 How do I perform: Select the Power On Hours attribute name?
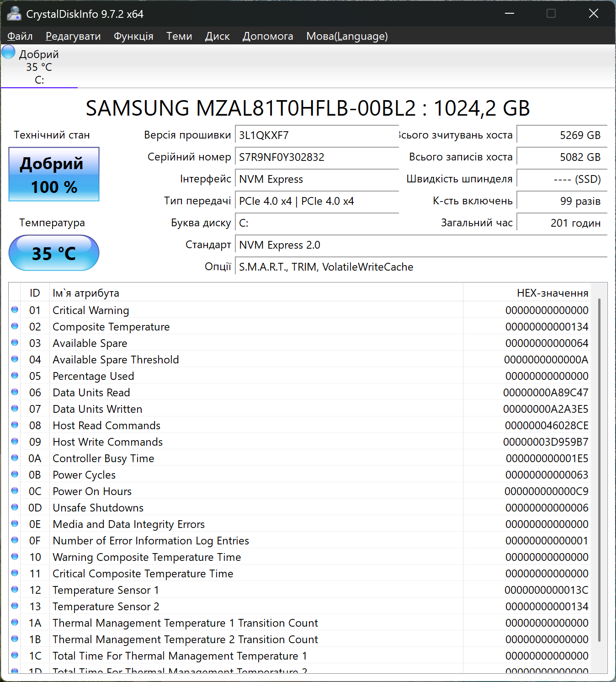tap(92, 491)
